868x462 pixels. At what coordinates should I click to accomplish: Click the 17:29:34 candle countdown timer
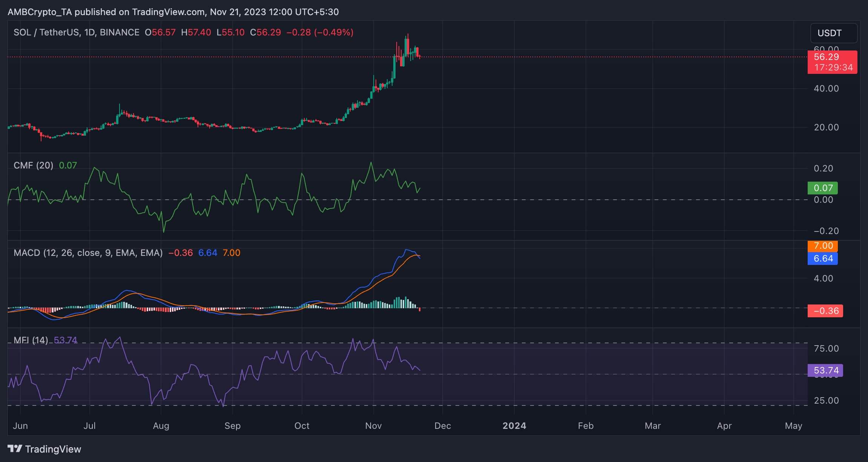(833, 67)
